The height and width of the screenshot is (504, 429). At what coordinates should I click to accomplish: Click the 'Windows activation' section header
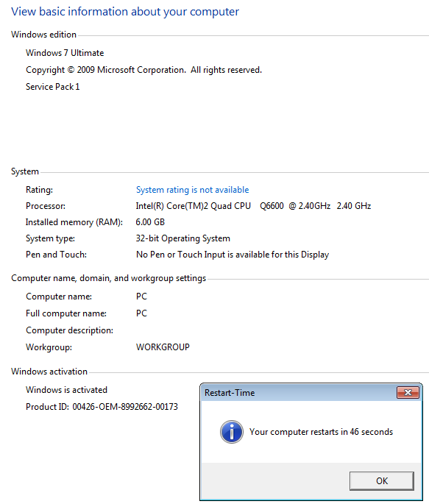pyautogui.click(x=49, y=372)
